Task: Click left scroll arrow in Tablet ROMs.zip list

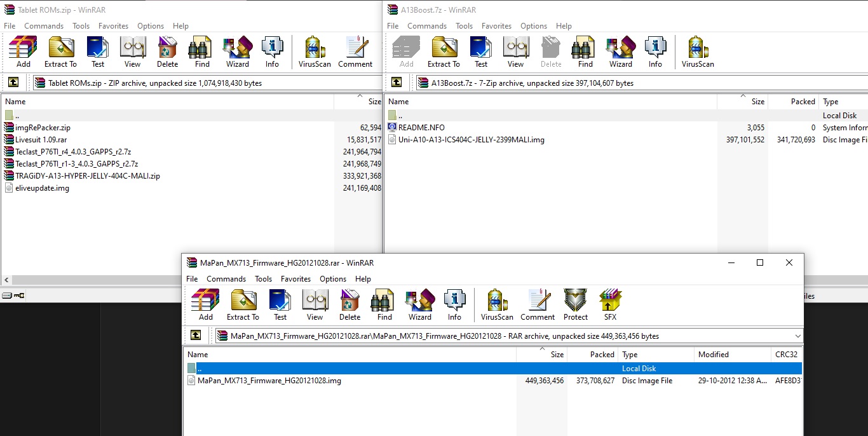Action: [x=6, y=280]
